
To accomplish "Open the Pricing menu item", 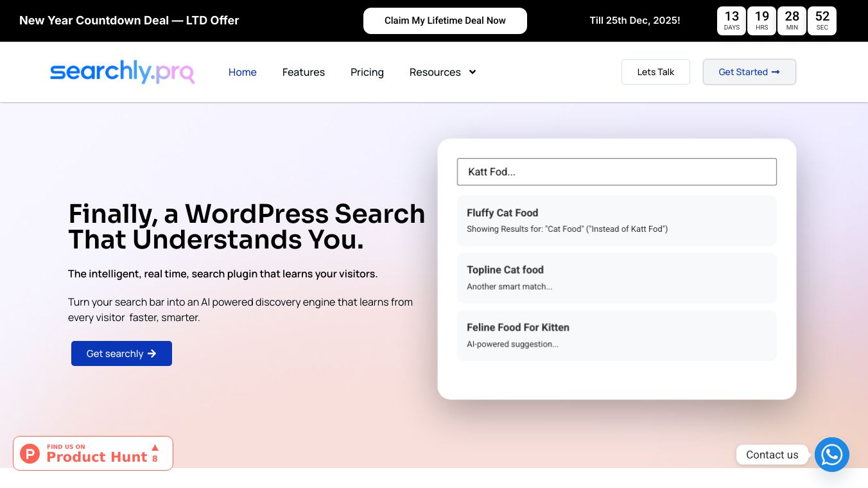I will [367, 72].
